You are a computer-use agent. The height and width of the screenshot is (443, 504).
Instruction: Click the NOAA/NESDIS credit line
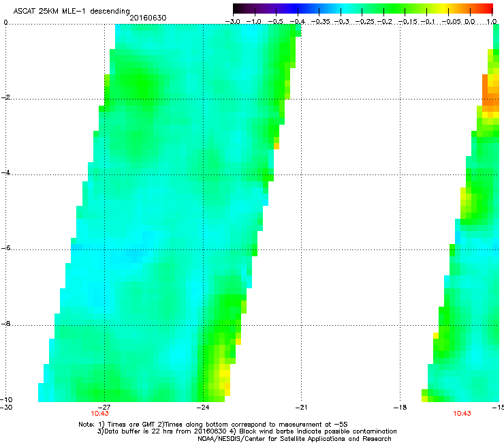(x=294, y=439)
